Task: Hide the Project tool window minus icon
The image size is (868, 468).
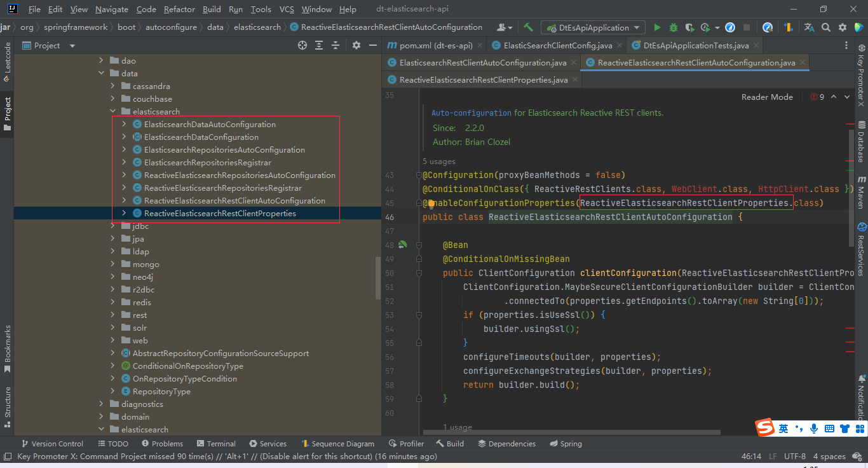Action: coord(372,45)
